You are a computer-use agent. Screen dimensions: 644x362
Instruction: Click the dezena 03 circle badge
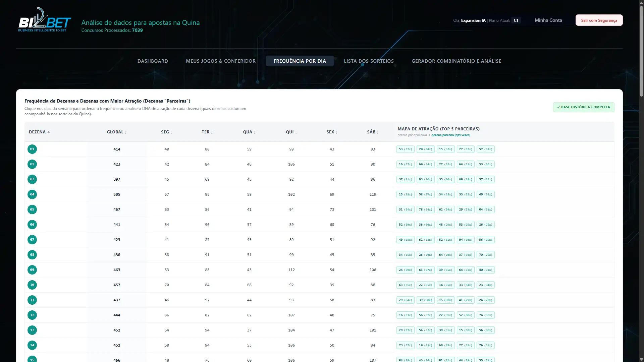[32, 179]
